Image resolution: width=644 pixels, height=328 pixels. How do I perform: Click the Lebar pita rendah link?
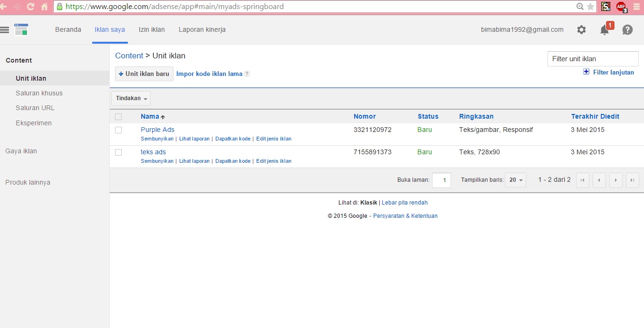(x=404, y=203)
